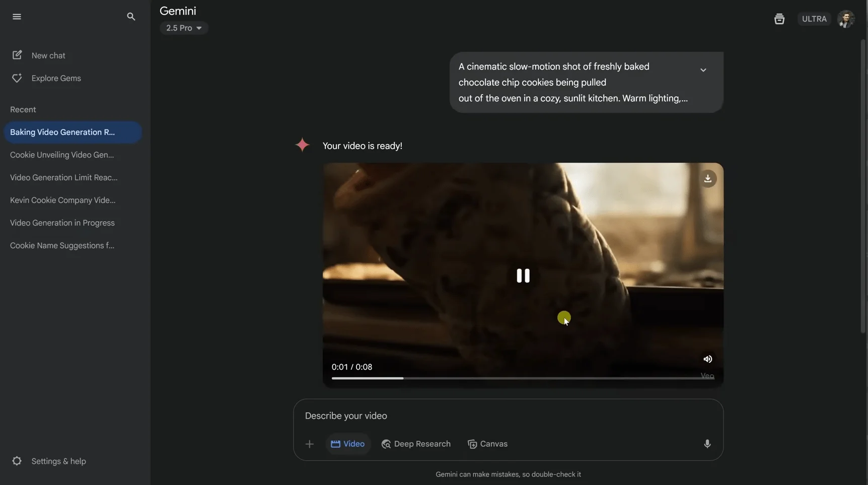This screenshot has width=868, height=485.
Task: Toggle the Video mode chip
Action: tap(348, 444)
